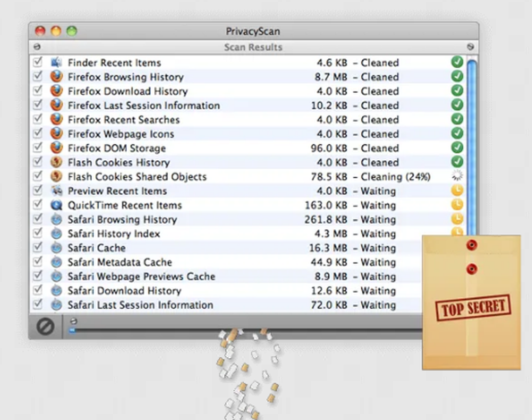Viewport: 532px width, 420px height.
Task: Select the Safari History Index row text
Action: (x=114, y=234)
